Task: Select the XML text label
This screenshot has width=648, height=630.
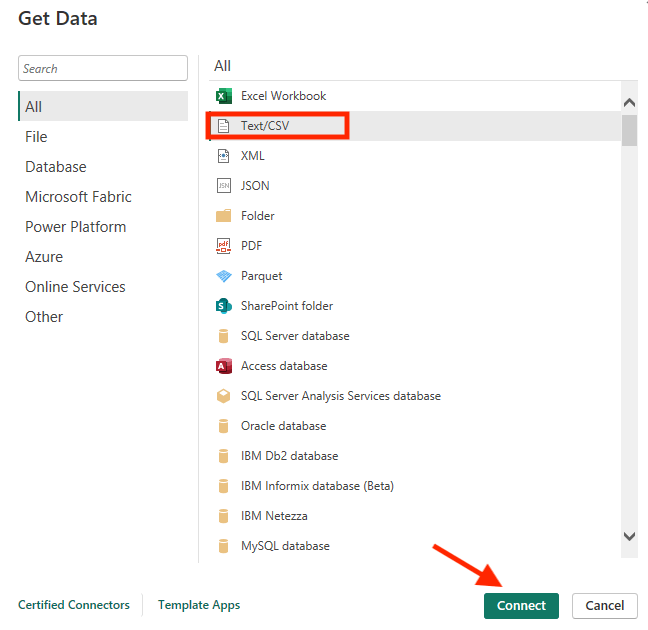Action: (x=253, y=156)
